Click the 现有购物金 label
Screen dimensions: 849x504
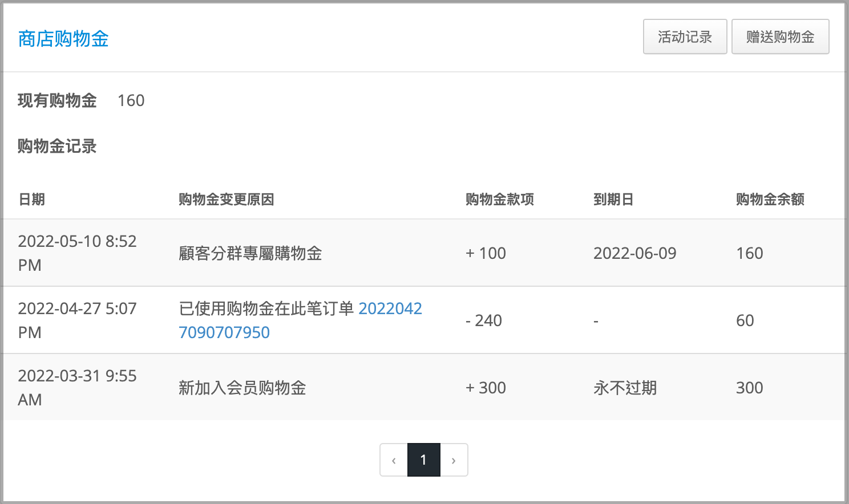pos(57,100)
